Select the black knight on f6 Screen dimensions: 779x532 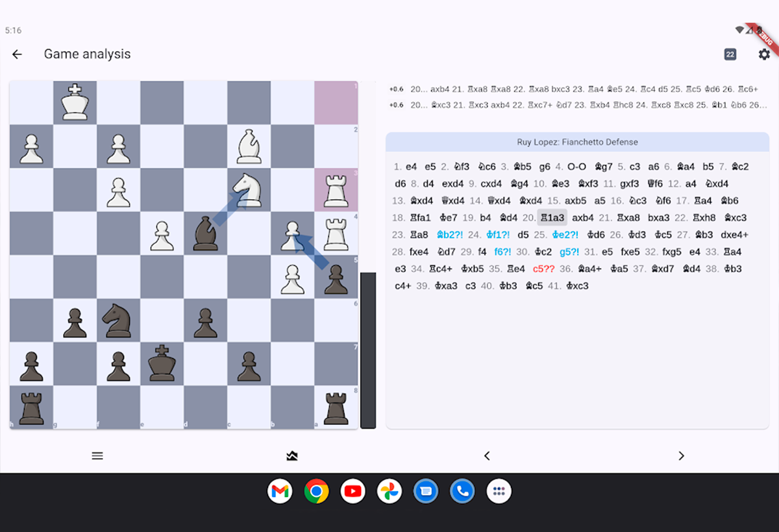click(x=118, y=320)
